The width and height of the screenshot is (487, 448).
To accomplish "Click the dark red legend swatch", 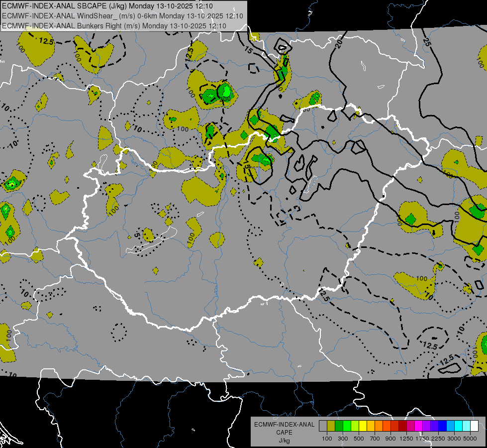I will [x=402, y=426].
